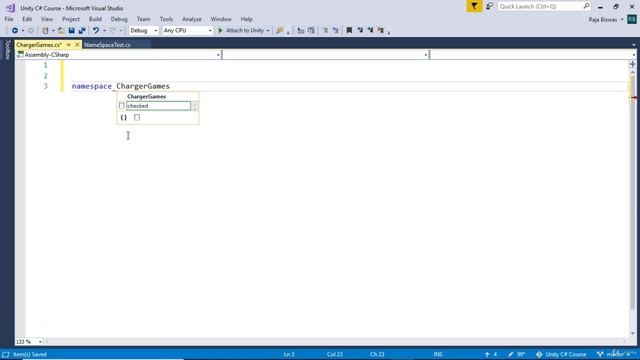Open the Any CPU platform dropdown

[x=187, y=31]
